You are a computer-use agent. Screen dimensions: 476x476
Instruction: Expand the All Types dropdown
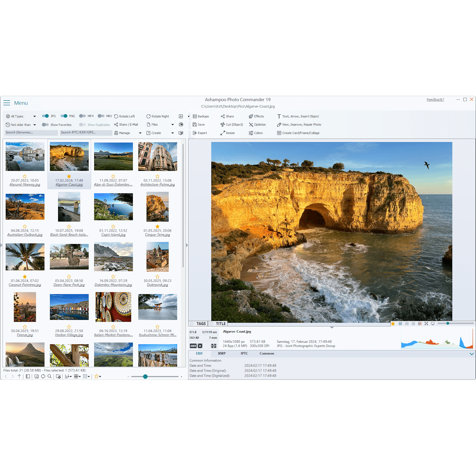[x=35, y=116]
